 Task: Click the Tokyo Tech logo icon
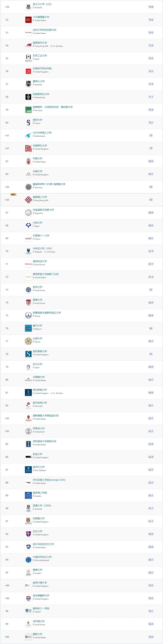click(28, 58)
